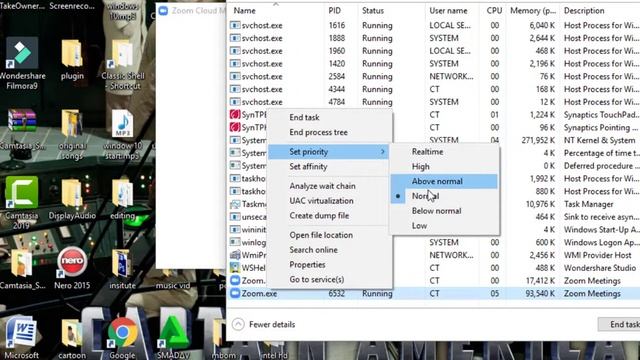Viewport: 640px width, 360px height.
Task: Click Zoom Cloud Meetings window title icon
Action: pos(163,11)
